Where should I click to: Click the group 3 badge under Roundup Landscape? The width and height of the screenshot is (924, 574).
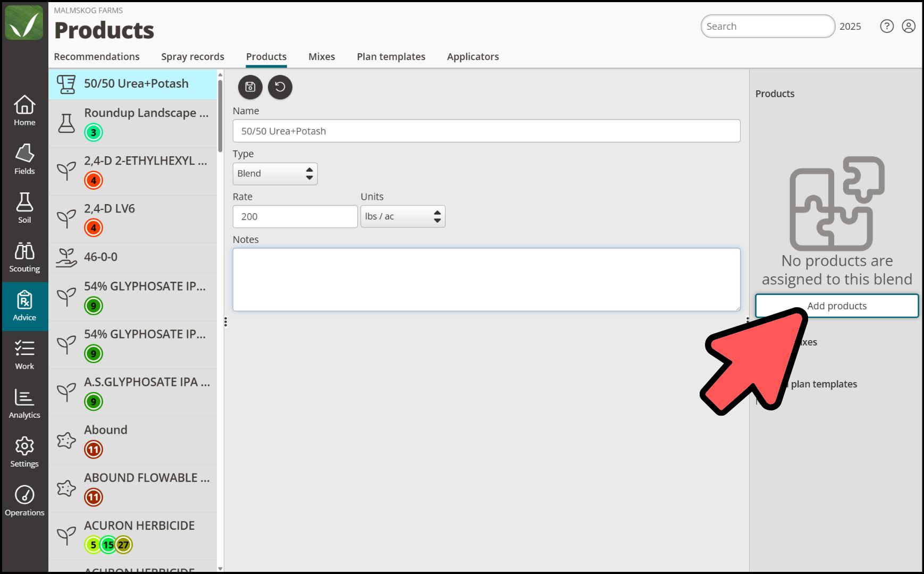[x=94, y=132]
